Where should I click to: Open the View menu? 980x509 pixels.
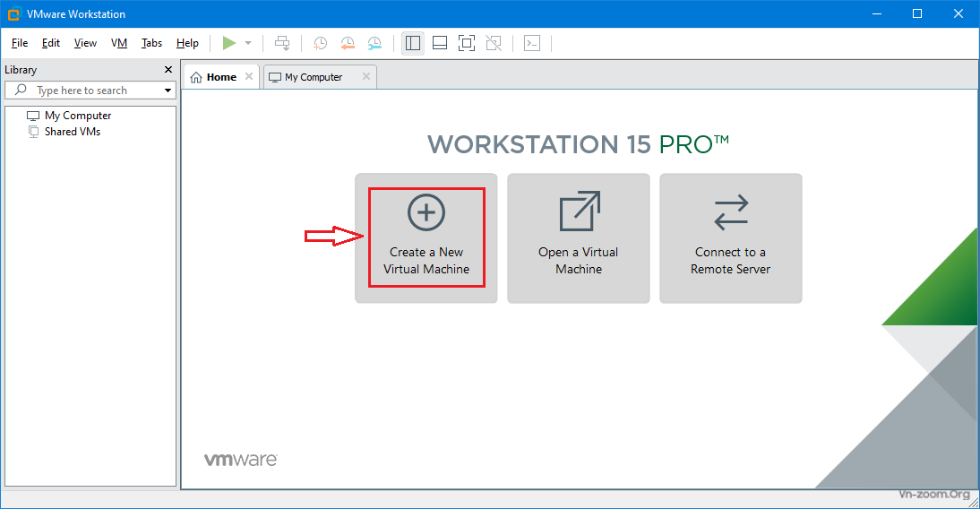(85, 43)
